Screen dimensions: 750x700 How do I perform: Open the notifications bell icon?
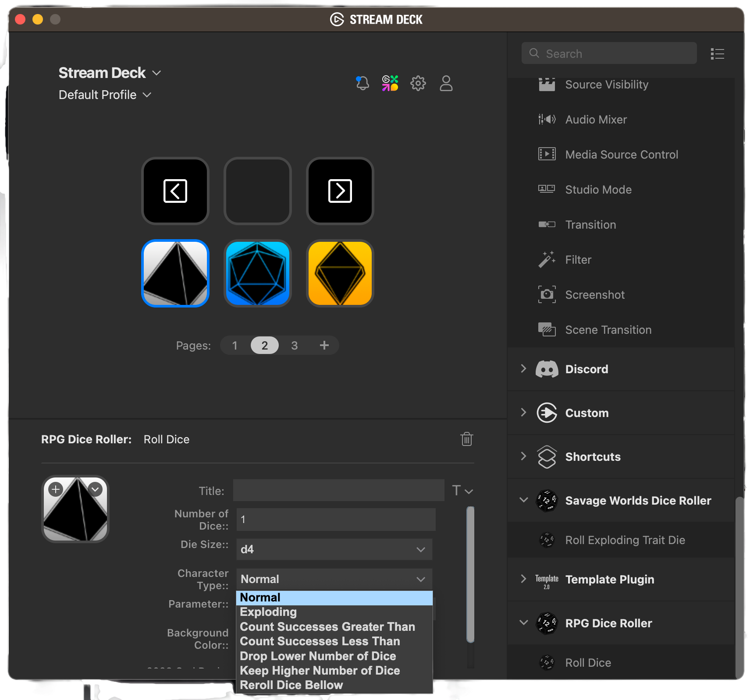[362, 83]
